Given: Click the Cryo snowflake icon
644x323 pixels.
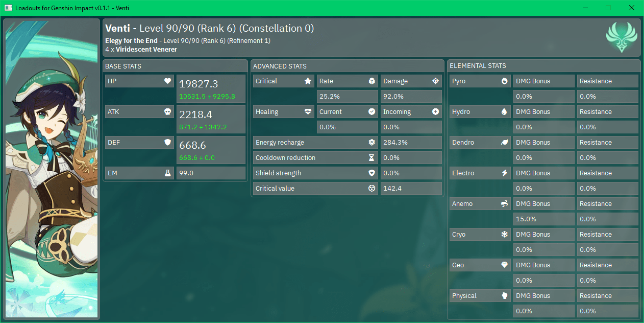Looking at the screenshot, I should 504,235.
